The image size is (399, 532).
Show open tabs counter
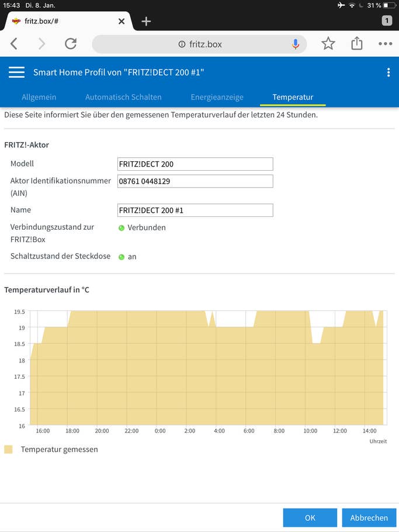[387, 20]
